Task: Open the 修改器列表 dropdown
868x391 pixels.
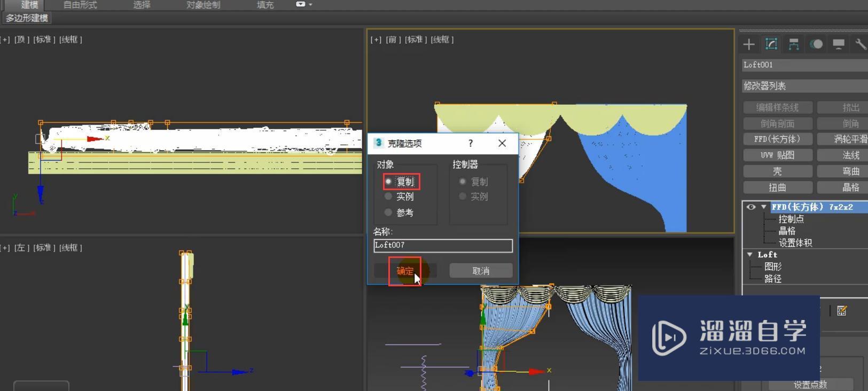Action: 804,86
